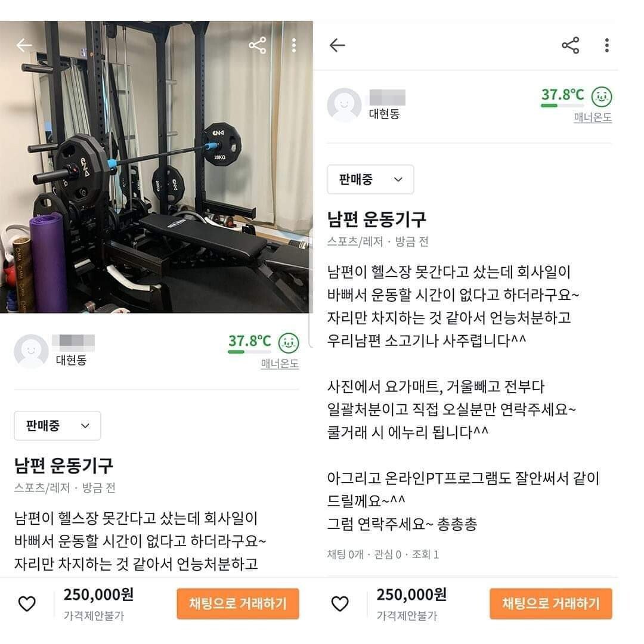Screen dimensions: 644x644
Task: Tap the green smiley icon in the right screen
Action: tap(602, 96)
